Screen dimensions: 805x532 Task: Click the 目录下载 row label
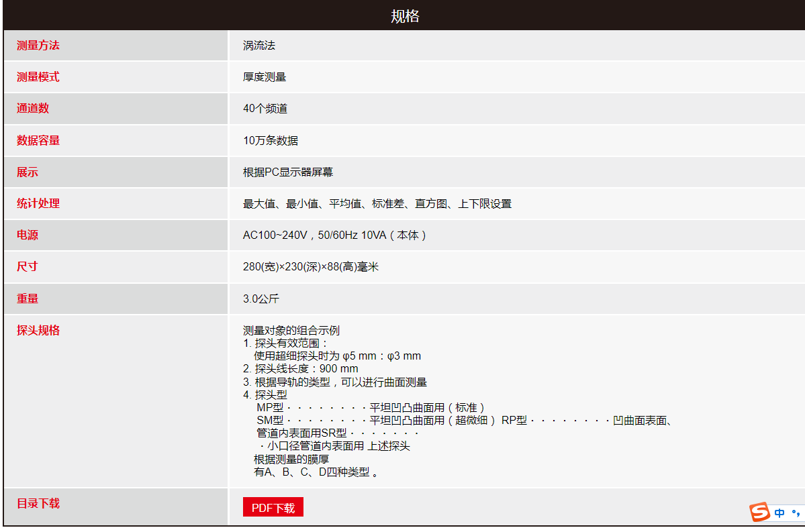point(38,503)
